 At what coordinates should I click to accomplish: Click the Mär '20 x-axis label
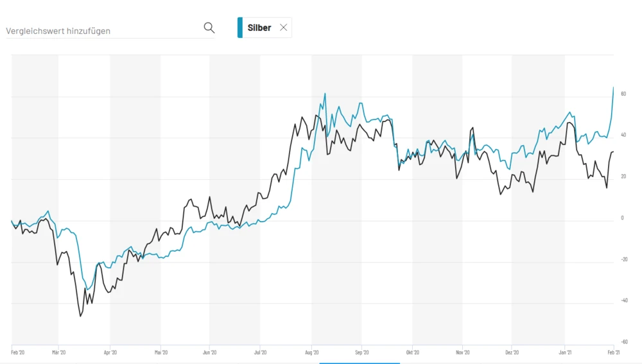point(58,352)
